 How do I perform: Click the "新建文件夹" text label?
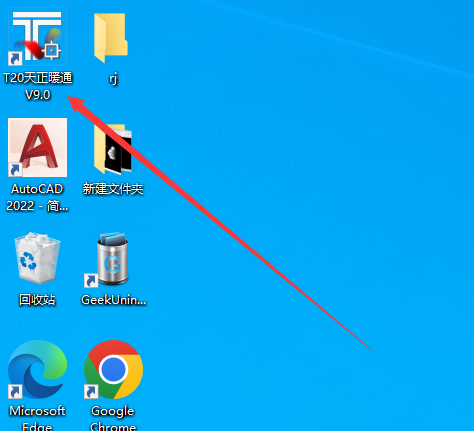point(113,189)
